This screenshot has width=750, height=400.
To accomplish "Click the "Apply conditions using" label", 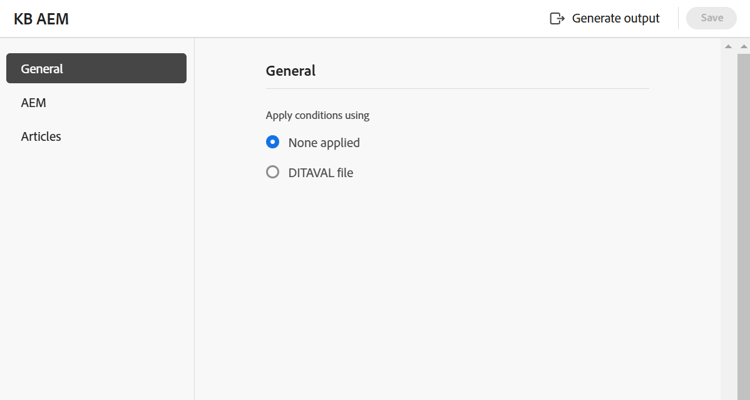I will point(317,115).
